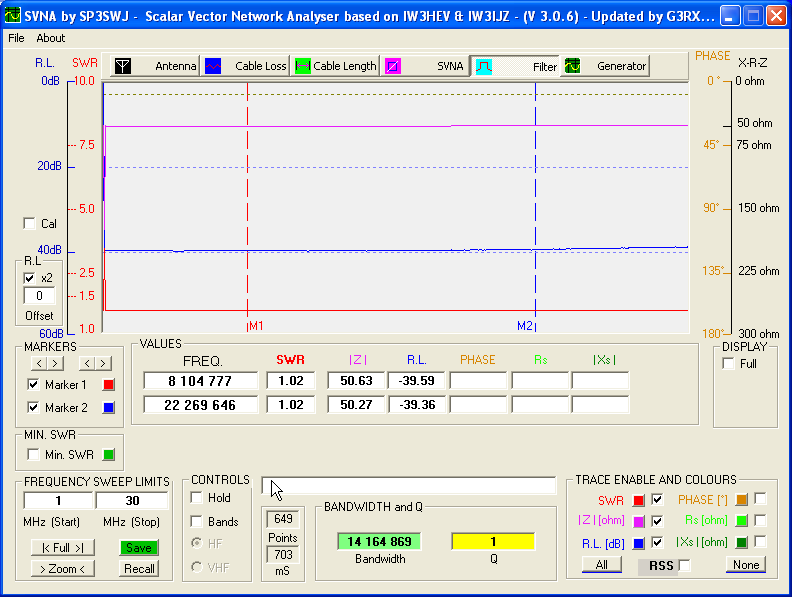Select the Filter mode icon

pyautogui.click(x=483, y=66)
